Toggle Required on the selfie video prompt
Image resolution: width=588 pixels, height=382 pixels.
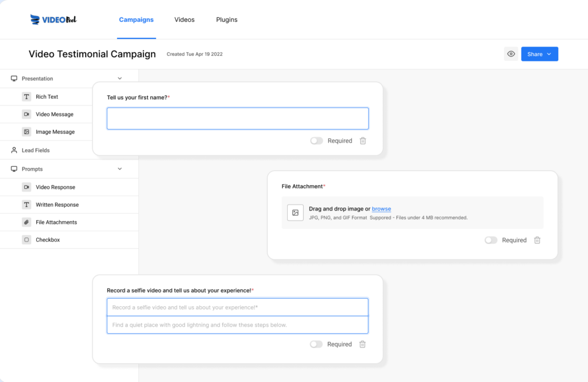pyautogui.click(x=316, y=344)
